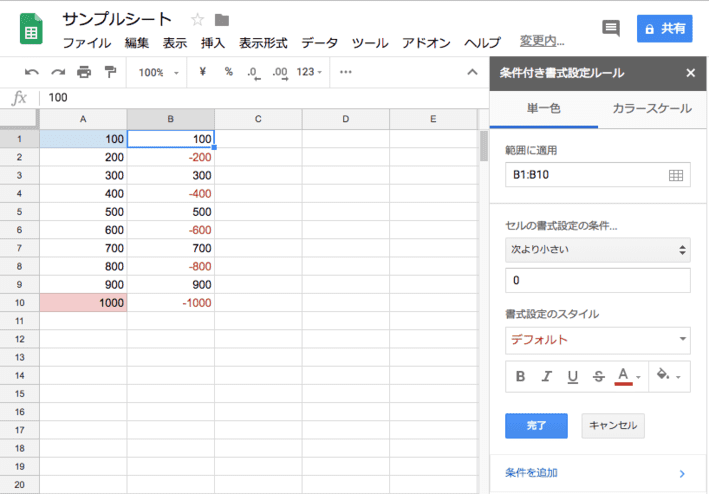Click the folder move icon
Image resolution: width=709 pixels, height=494 pixels.
pos(222,20)
